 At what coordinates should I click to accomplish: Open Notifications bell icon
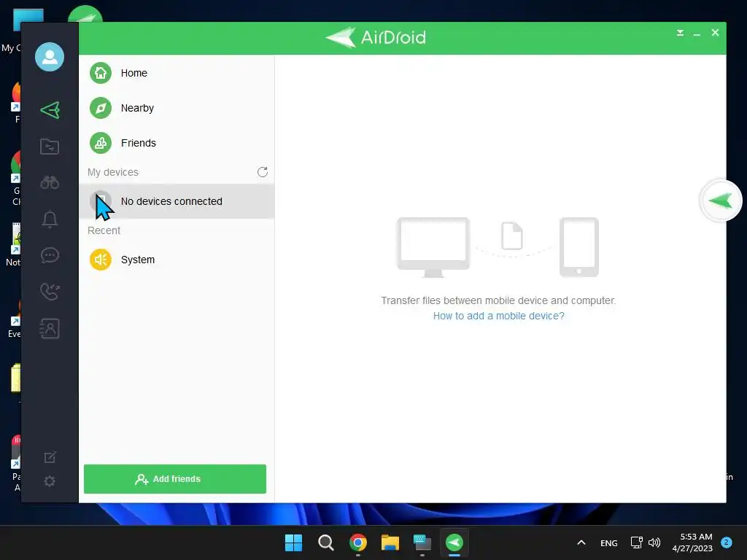(x=50, y=219)
